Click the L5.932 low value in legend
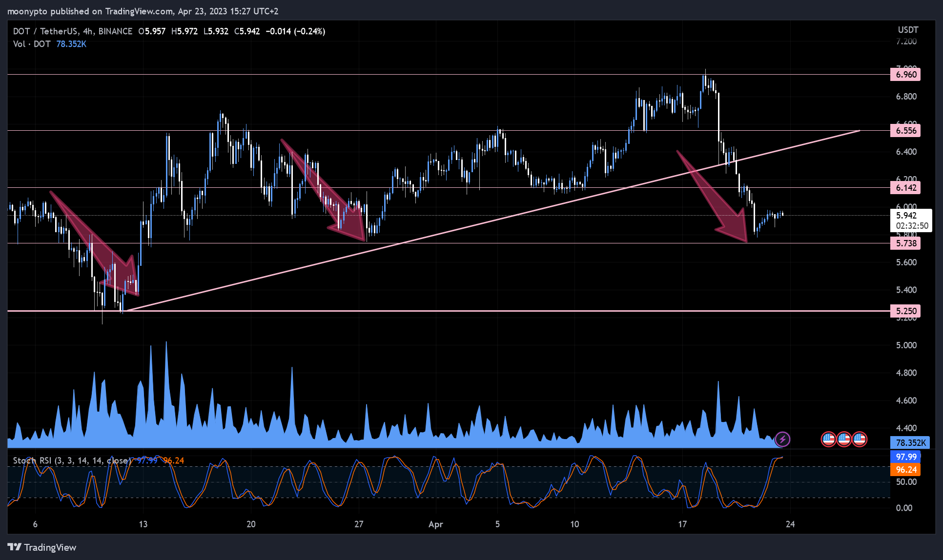Image resolution: width=943 pixels, height=560 pixels. pos(216,31)
